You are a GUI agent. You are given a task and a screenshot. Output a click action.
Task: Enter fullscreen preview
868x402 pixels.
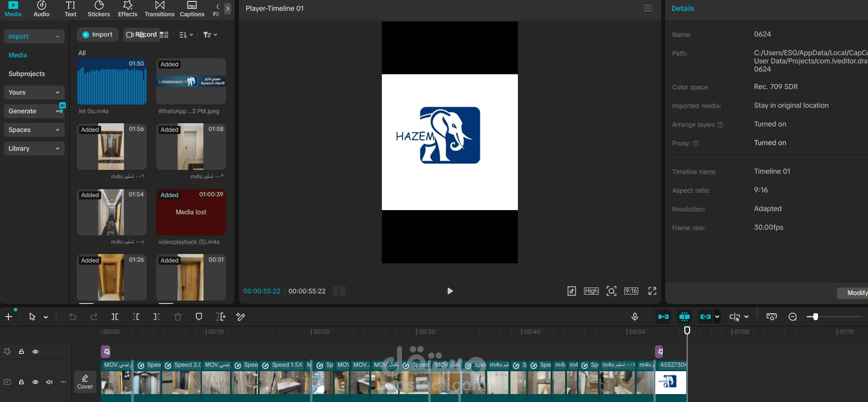[x=653, y=291]
